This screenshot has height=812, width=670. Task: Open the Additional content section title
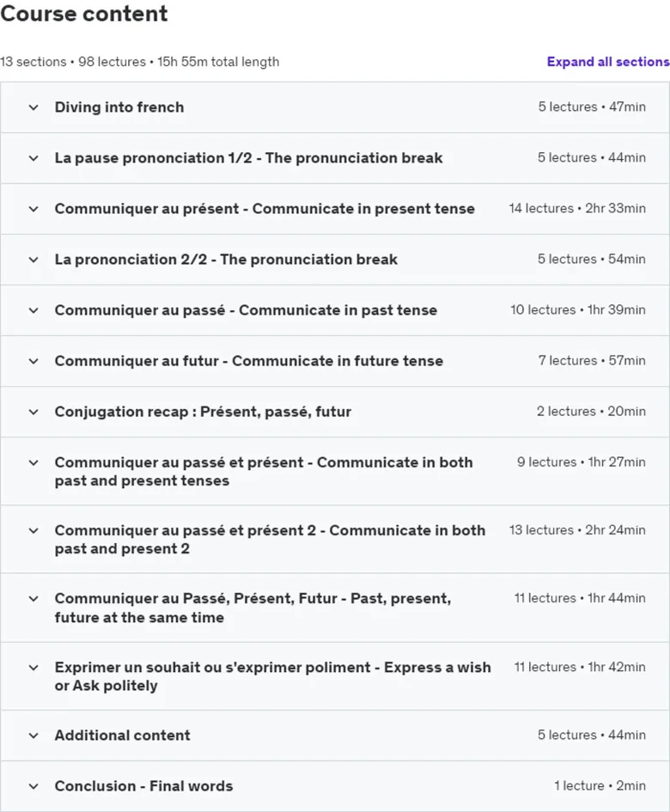(x=122, y=736)
